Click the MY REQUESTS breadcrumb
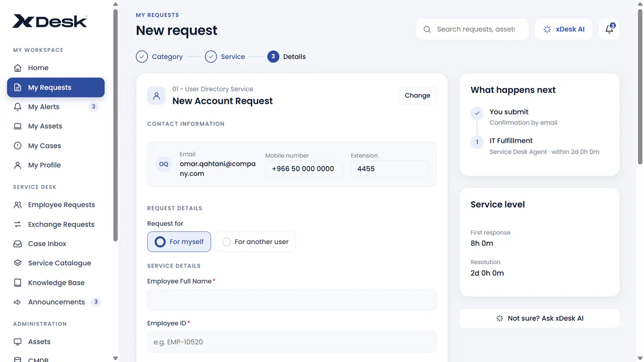Viewport: 644px width, 362px height. pos(157,15)
